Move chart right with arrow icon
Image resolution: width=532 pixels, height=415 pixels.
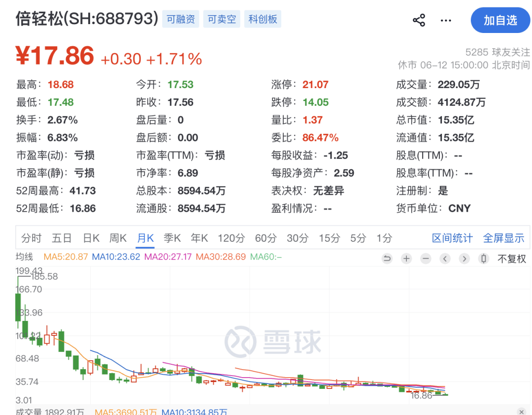[x=464, y=258]
